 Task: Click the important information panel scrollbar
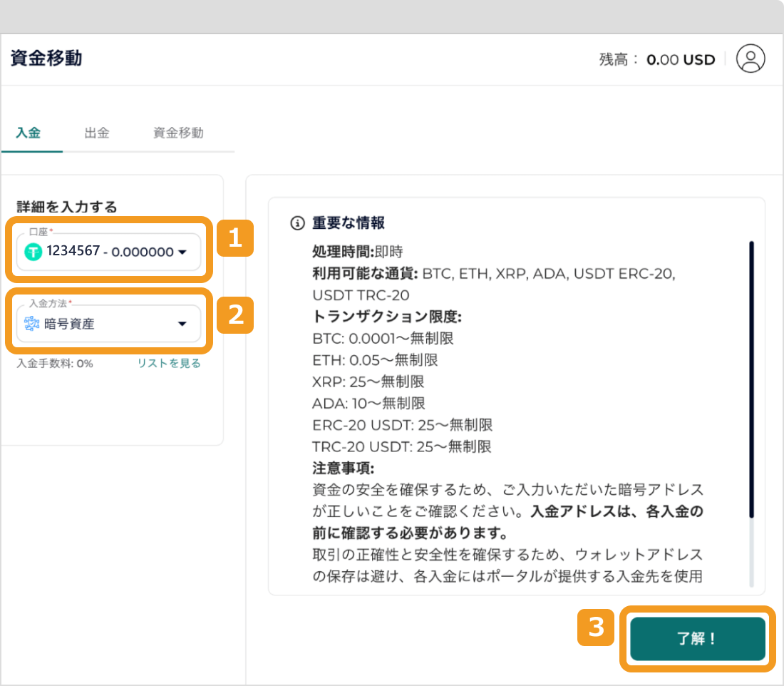click(751, 378)
